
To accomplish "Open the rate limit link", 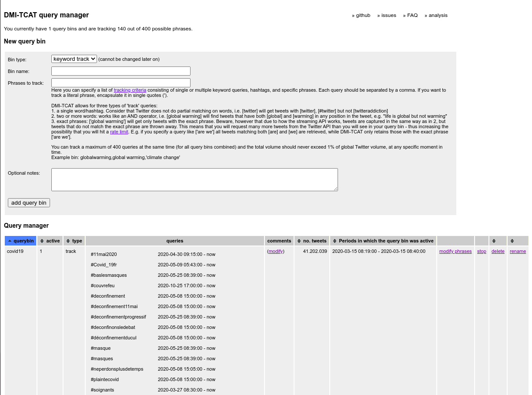I will 119,132.
